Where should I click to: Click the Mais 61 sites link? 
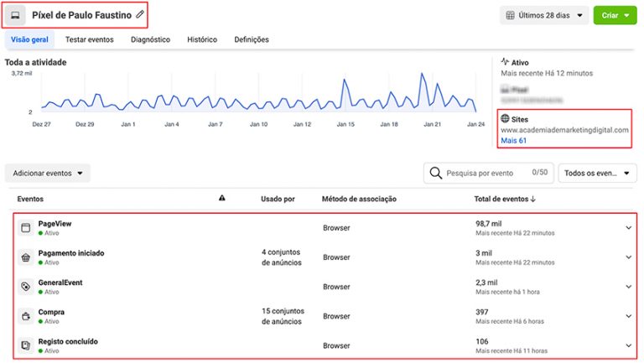(x=513, y=141)
